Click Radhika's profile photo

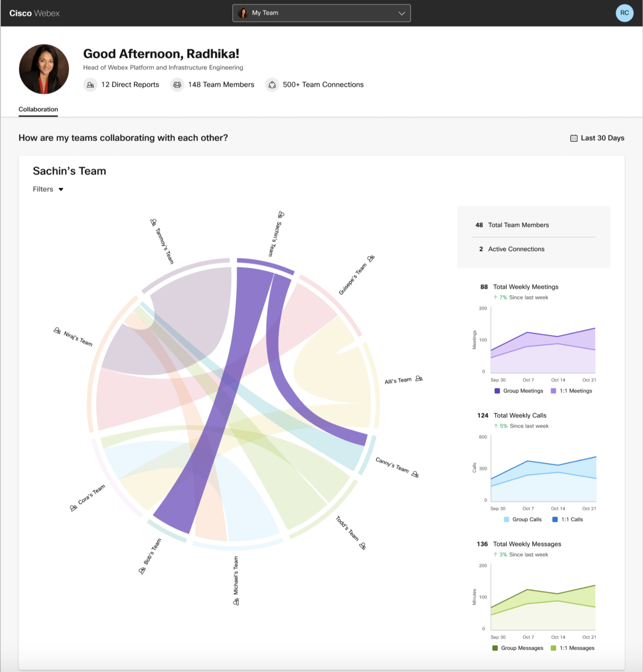click(44, 69)
